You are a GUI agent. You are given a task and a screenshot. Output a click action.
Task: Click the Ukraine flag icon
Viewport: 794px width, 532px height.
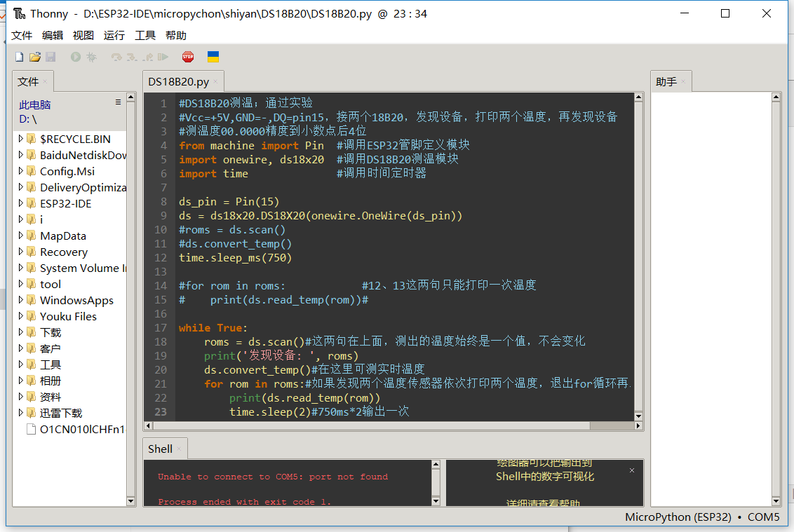213,57
